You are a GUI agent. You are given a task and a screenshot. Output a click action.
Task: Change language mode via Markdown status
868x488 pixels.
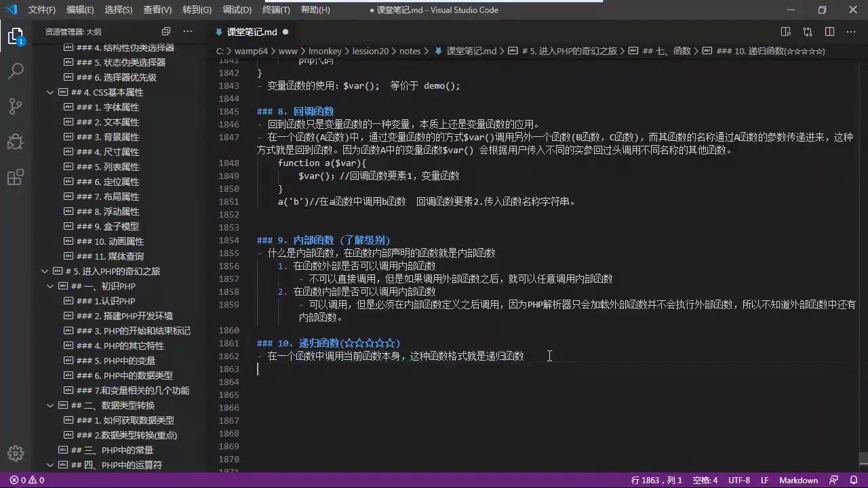798,480
